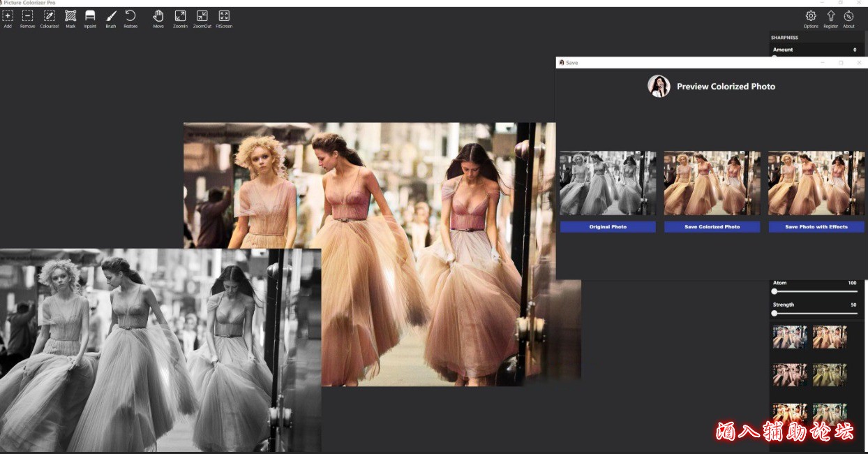Click the ZoomOut toolbar icon

[x=202, y=16]
